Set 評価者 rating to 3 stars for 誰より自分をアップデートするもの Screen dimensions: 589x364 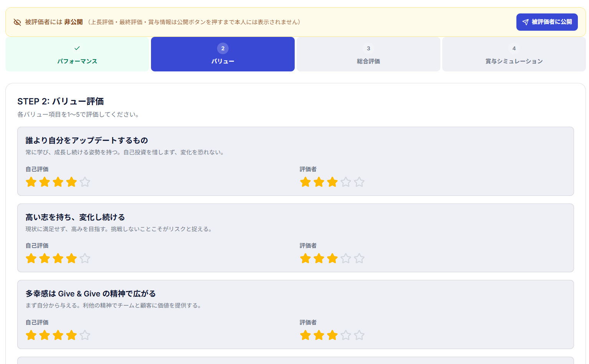tap(332, 182)
